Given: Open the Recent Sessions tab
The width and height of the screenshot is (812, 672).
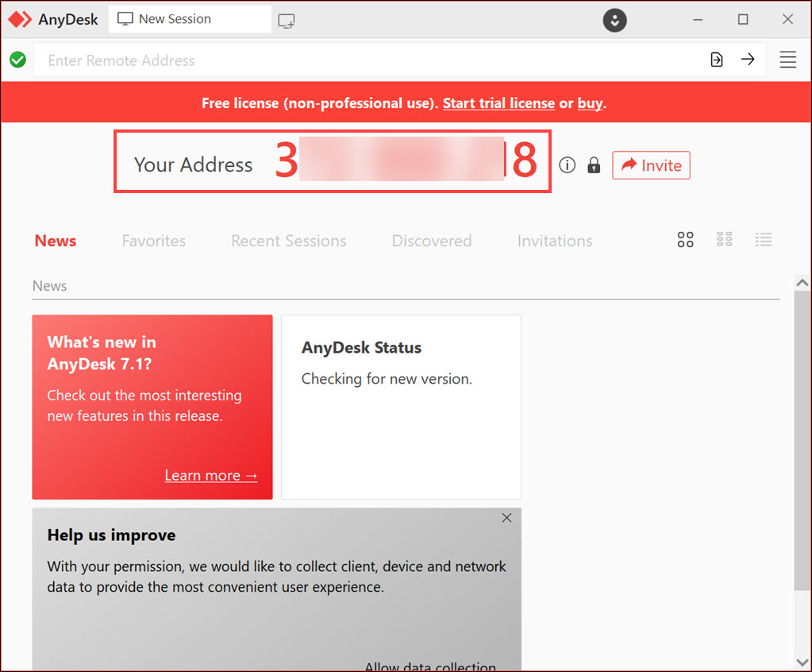Looking at the screenshot, I should (x=288, y=241).
